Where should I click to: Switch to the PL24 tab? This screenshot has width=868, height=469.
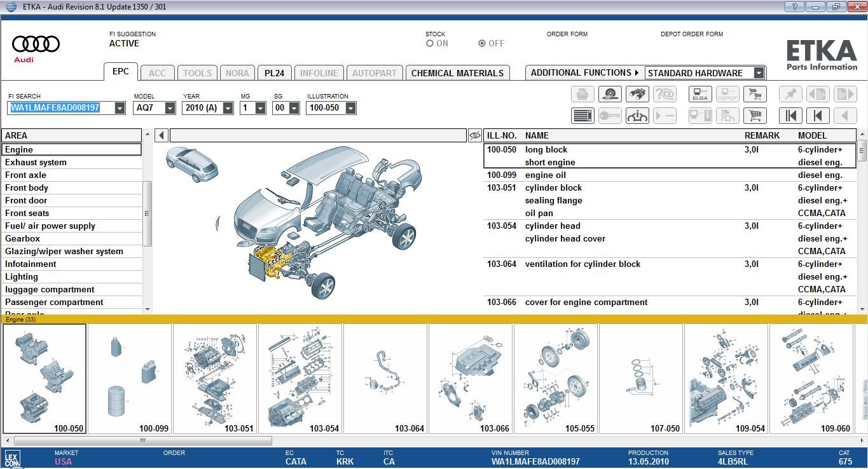274,73
